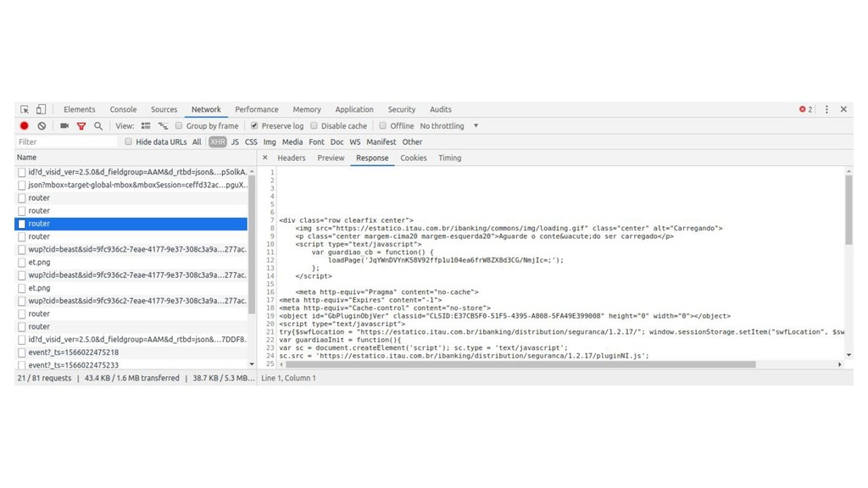Toggle capture screenshots camera icon

64,126
